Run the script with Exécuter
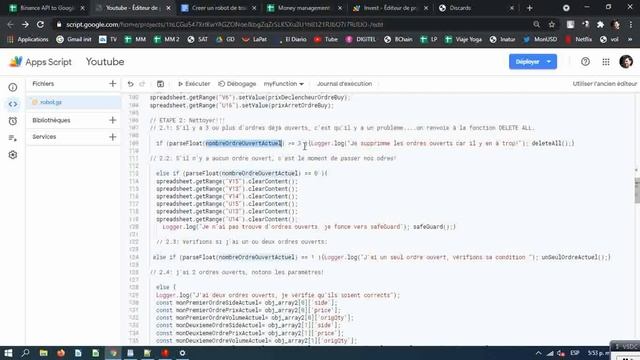Image resolution: width=640 pixels, height=360 pixels. (x=194, y=84)
